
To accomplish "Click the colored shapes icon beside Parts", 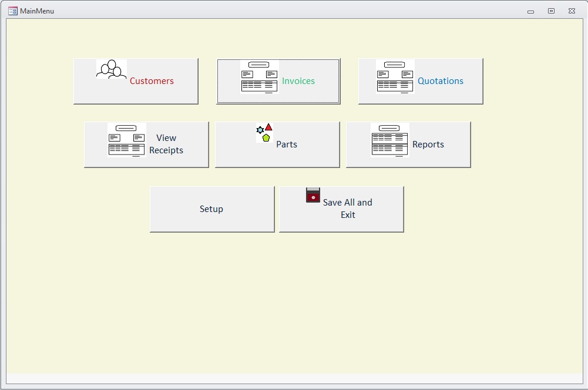I will coord(265,133).
